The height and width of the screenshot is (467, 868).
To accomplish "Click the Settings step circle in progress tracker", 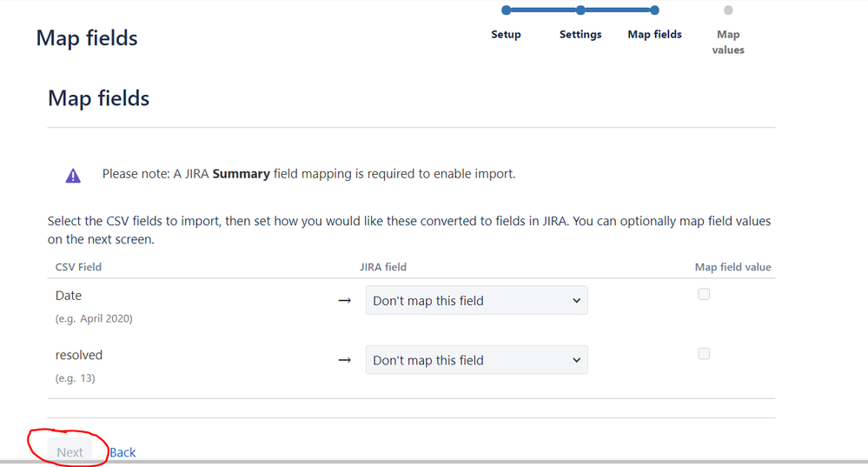I will click(580, 10).
